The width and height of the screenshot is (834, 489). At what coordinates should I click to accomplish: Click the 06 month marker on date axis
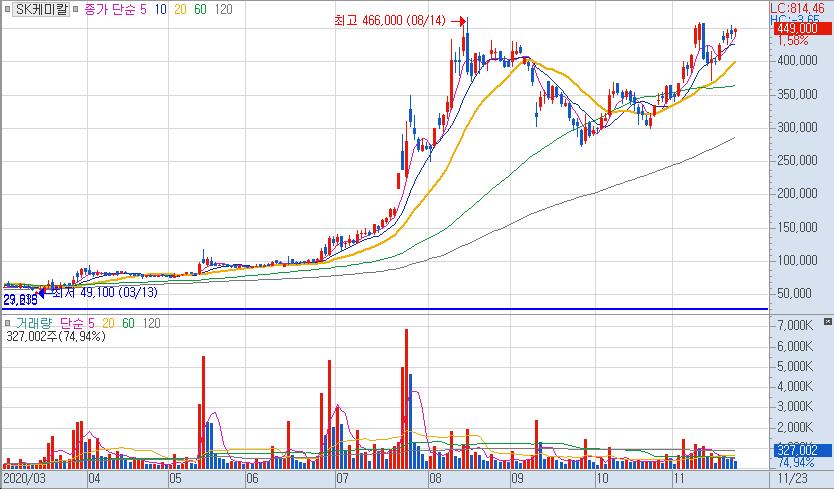click(252, 478)
